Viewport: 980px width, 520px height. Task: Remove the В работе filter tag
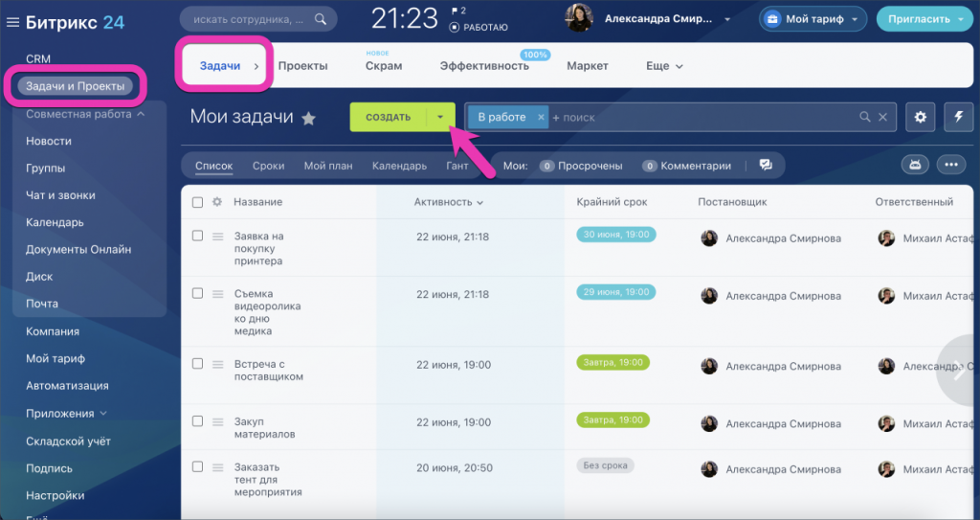tap(541, 117)
